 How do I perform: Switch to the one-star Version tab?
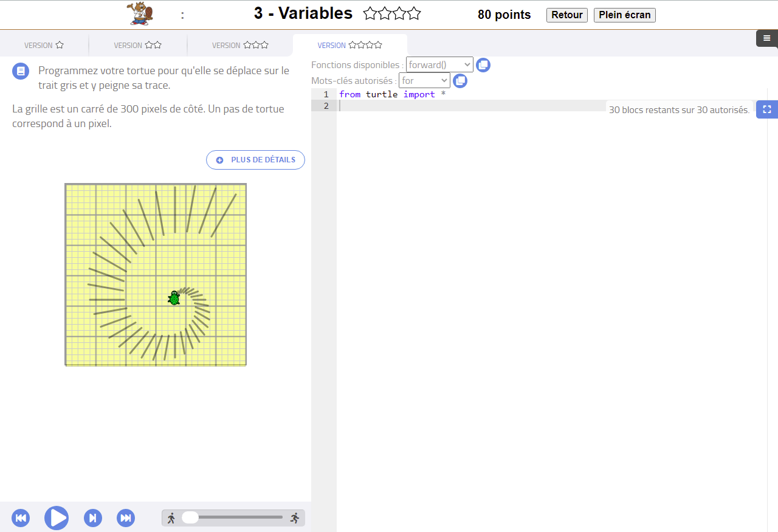point(44,45)
